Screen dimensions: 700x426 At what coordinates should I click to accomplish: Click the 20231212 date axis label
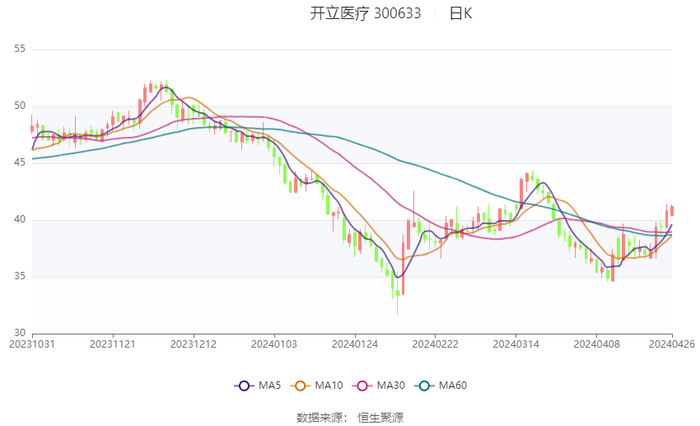[193, 345]
